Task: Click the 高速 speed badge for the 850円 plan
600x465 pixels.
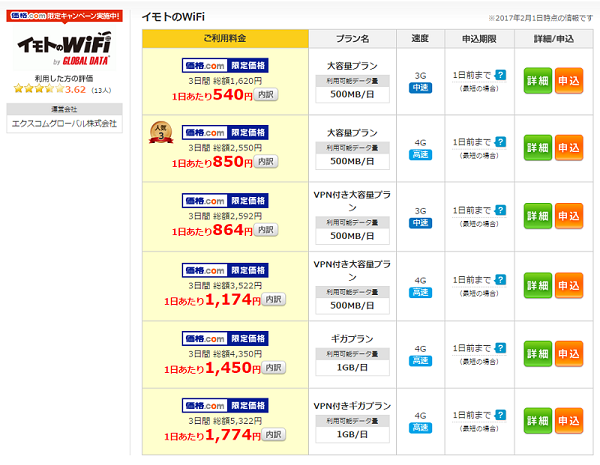Action: click(420, 155)
